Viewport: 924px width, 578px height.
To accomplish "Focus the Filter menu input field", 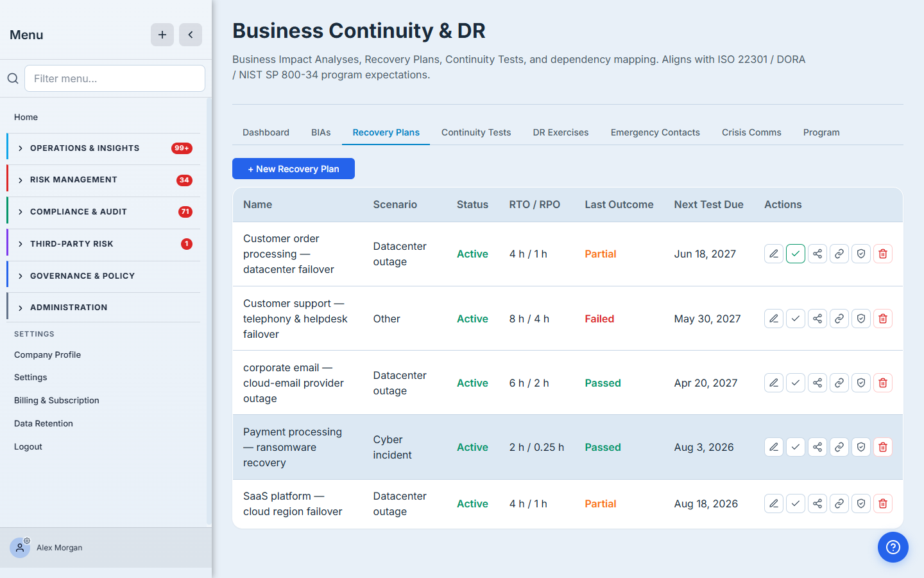I will coord(115,78).
